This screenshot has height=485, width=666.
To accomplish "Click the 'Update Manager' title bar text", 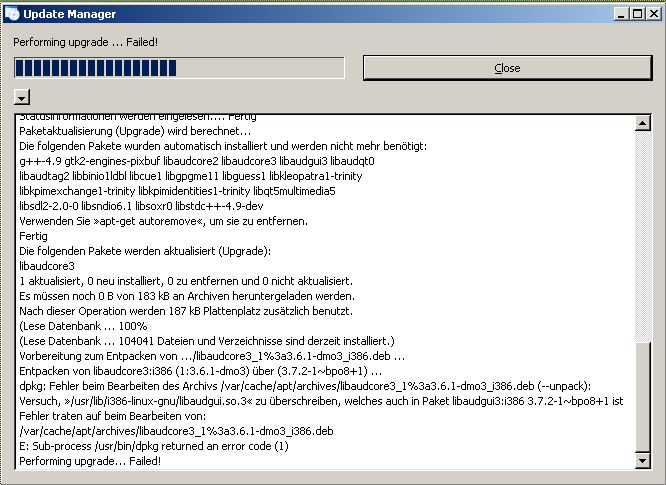I will pyautogui.click(x=70, y=14).
